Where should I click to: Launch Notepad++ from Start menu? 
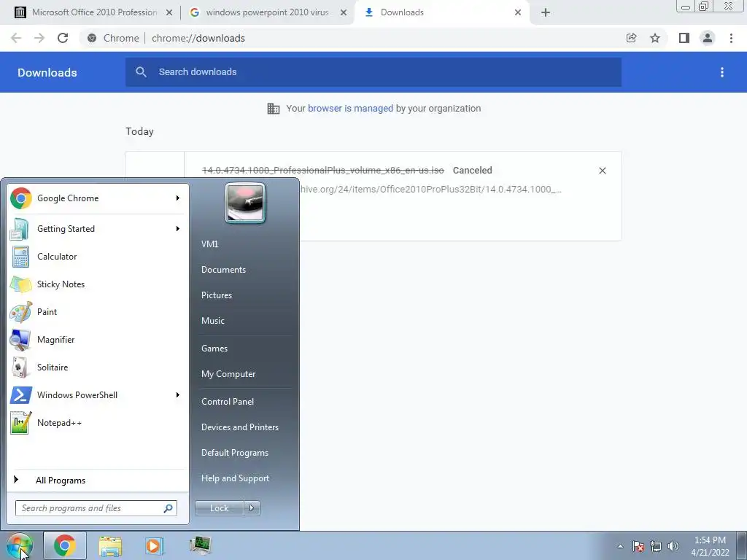pyautogui.click(x=98, y=422)
